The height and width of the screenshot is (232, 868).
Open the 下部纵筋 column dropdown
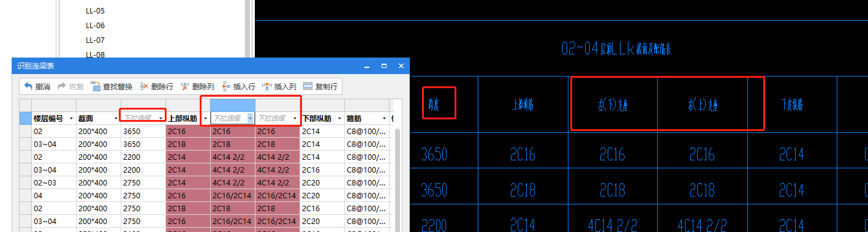[x=340, y=118]
